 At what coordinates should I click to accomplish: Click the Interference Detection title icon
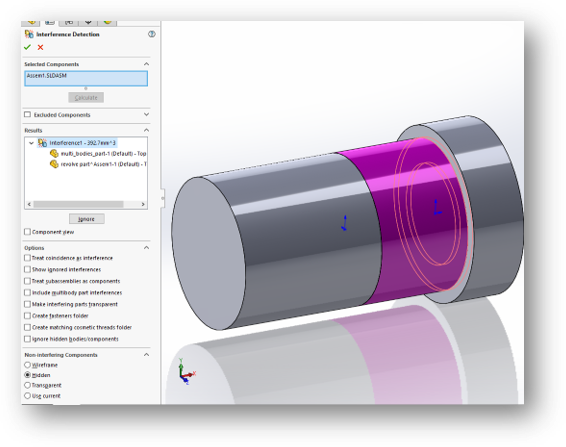29,34
